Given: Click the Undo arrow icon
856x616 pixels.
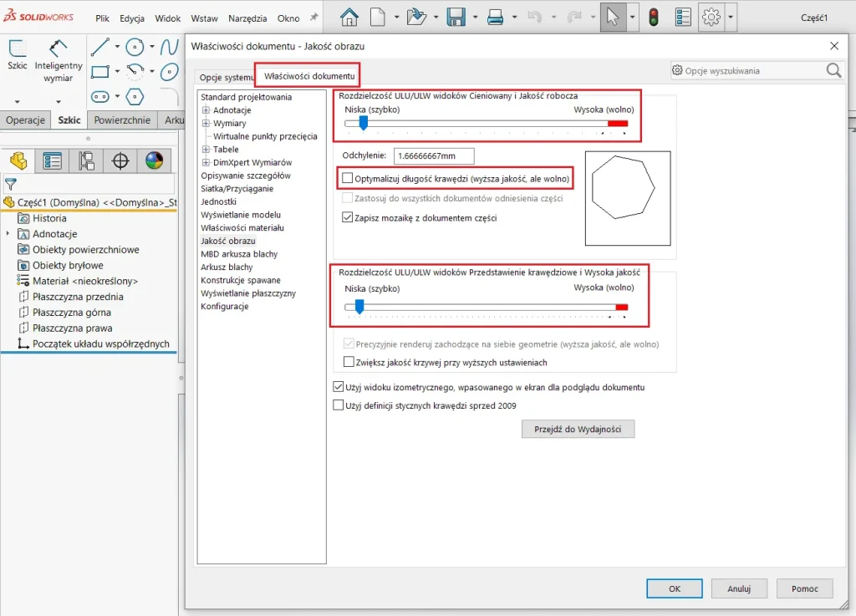Looking at the screenshot, I should click(534, 18).
